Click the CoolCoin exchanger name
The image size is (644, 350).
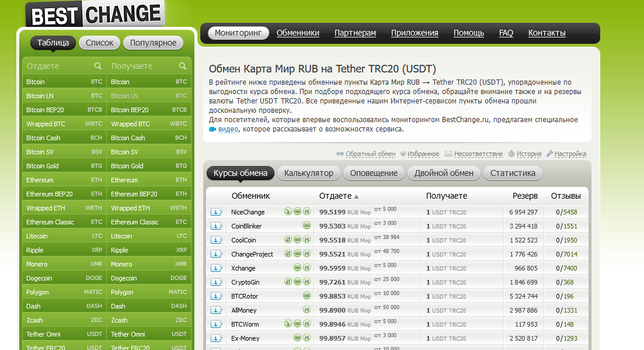coord(243,240)
